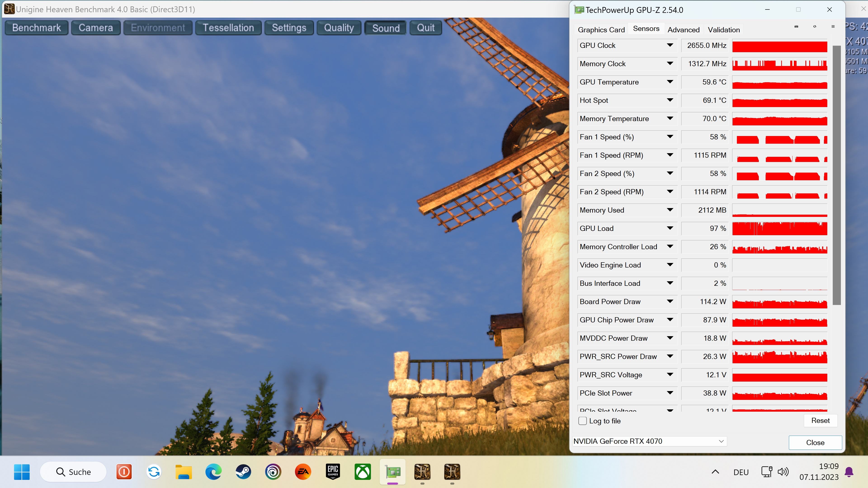Screen dimensions: 868x488
Task: Open the Xbox app from the taskbar
Action: click(363, 472)
